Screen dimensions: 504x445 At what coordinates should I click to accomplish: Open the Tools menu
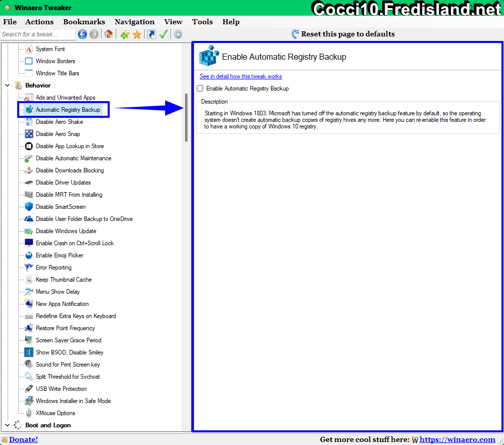[x=203, y=22]
